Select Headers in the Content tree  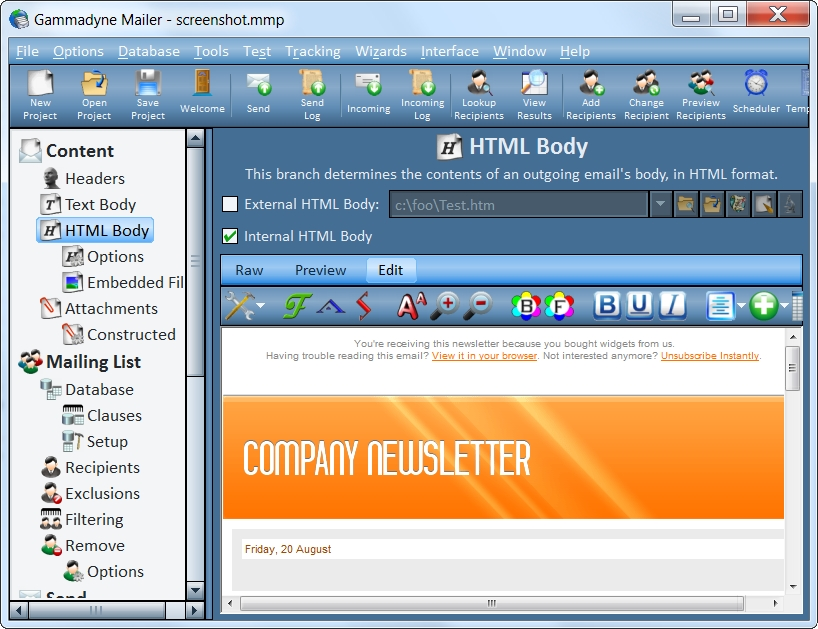coord(83,178)
